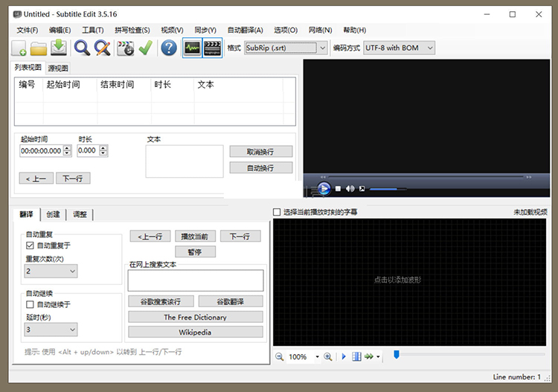Click the 谷歌翻译 button
The image size is (558, 392).
pyautogui.click(x=231, y=301)
